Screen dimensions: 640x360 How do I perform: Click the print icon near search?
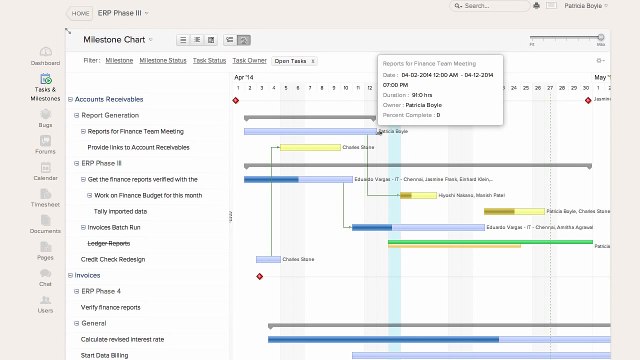pos(536,6)
